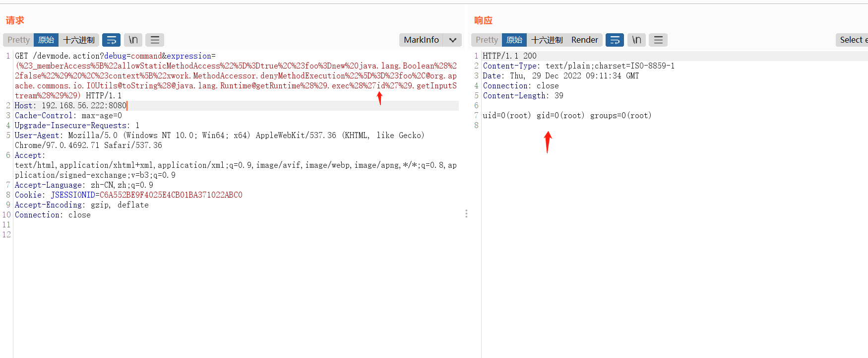Viewport: 868px width, 358px height.
Task: Open request panel hamburger menu
Action: (155, 40)
